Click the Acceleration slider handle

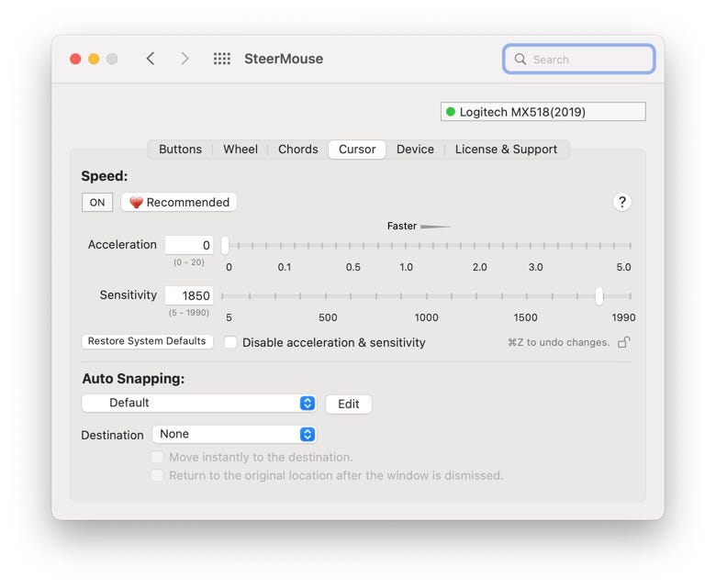click(225, 246)
